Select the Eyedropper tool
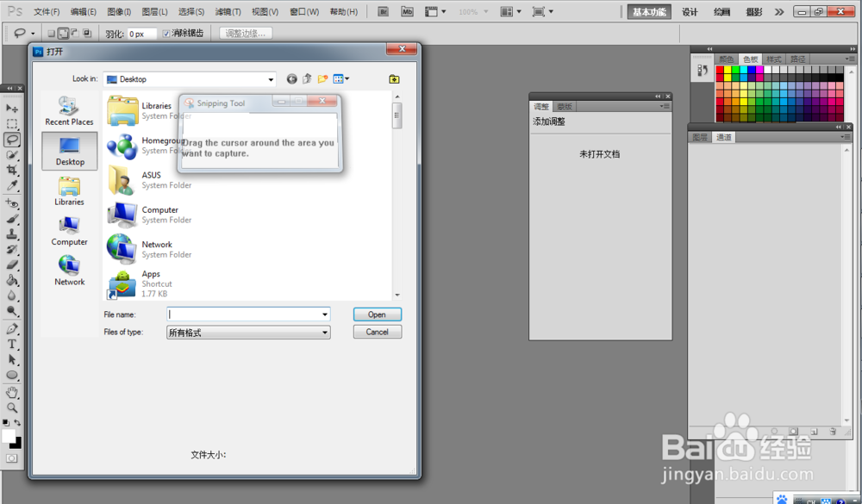This screenshot has width=862, height=504. (11, 185)
